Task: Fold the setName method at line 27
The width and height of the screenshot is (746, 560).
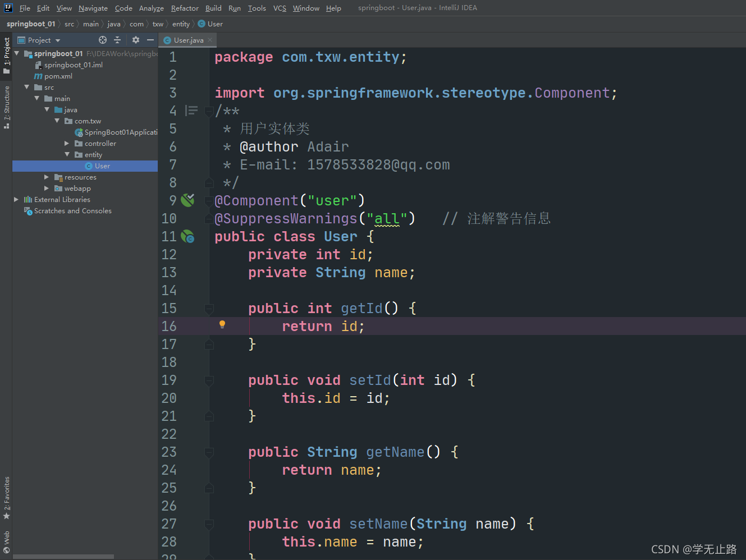Action: 209,524
